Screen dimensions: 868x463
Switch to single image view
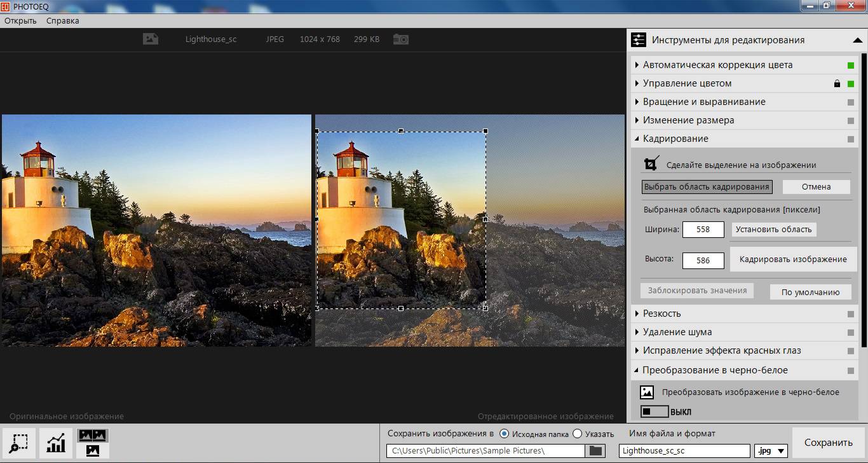coord(92,451)
